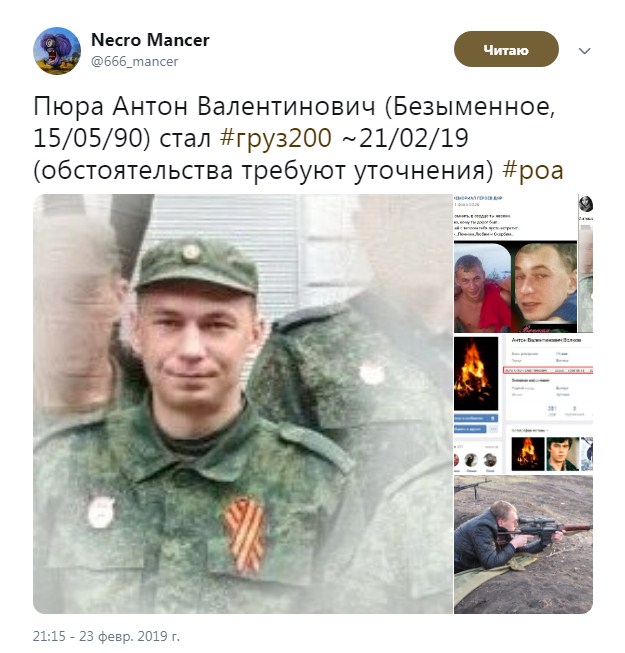625x653 pixels.
Task: Click the tweet text about Пюра Антон Валентинович
Action: pos(298,138)
